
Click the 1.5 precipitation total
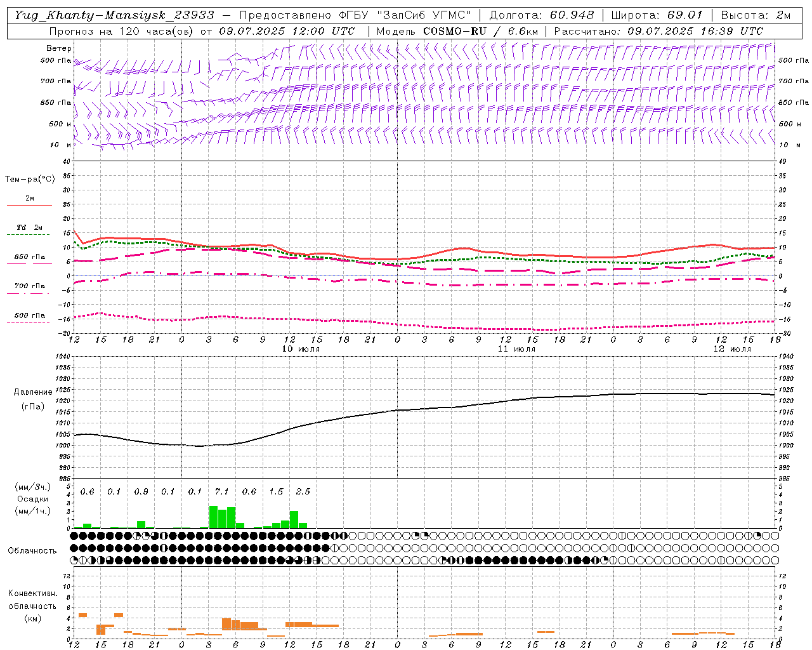(x=276, y=492)
